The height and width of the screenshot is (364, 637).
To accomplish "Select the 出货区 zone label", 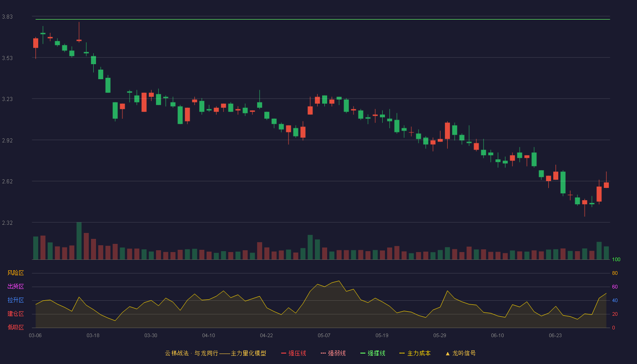I will coord(15,287).
